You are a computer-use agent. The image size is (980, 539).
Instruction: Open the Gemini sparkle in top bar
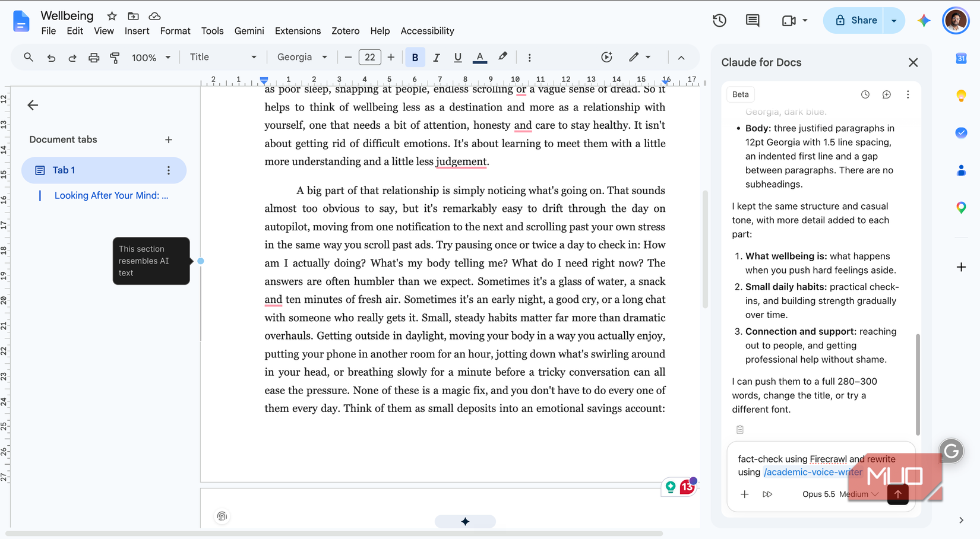(x=924, y=20)
